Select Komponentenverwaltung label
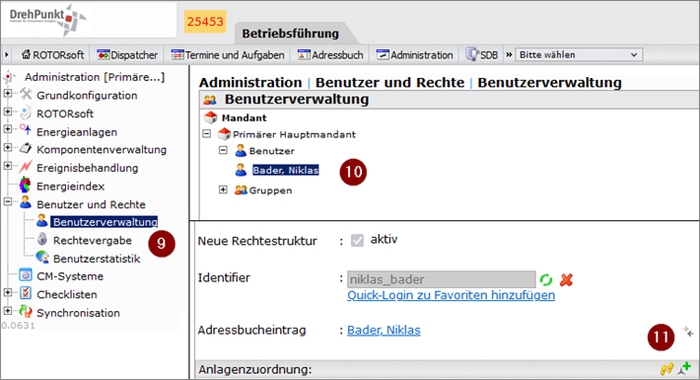 pos(101,150)
